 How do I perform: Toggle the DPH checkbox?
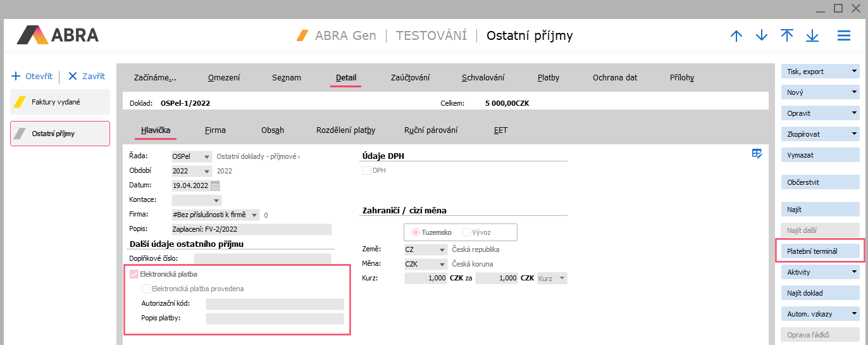click(x=367, y=170)
